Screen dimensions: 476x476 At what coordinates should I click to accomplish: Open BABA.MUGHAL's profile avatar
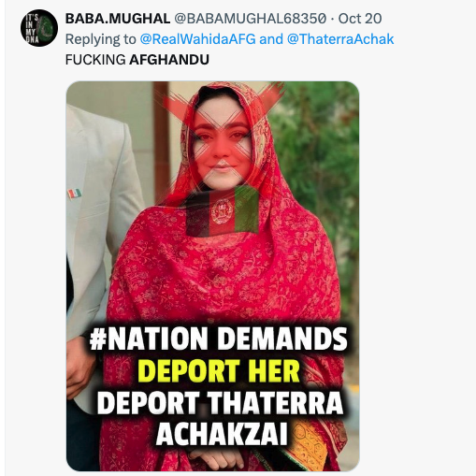[39, 28]
